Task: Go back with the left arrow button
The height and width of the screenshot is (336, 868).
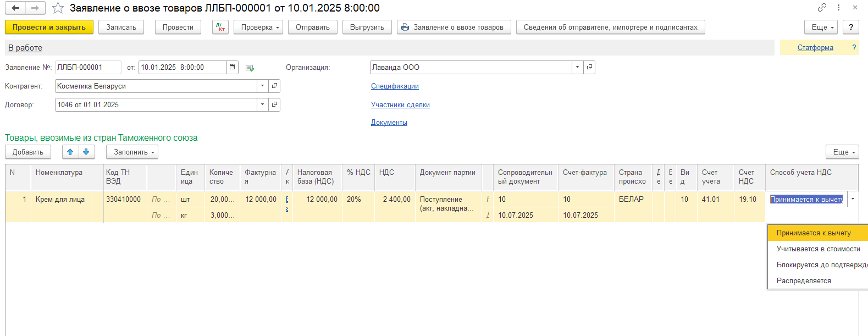Action: click(x=15, y=8)
